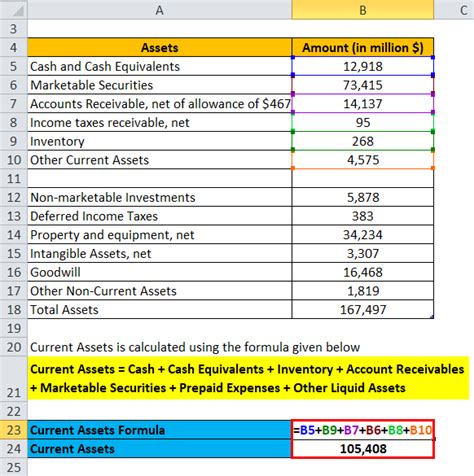
Task: Select row 3 header
Action: click(14, 29)
